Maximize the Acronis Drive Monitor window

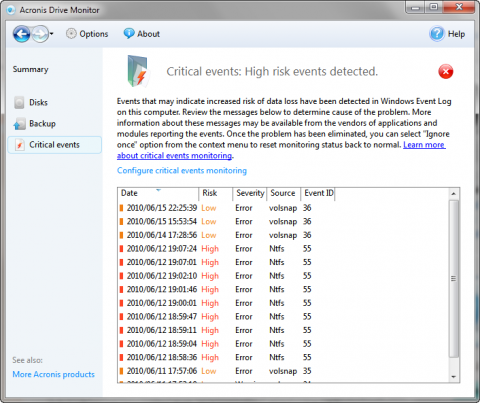[x=433, y=7]
